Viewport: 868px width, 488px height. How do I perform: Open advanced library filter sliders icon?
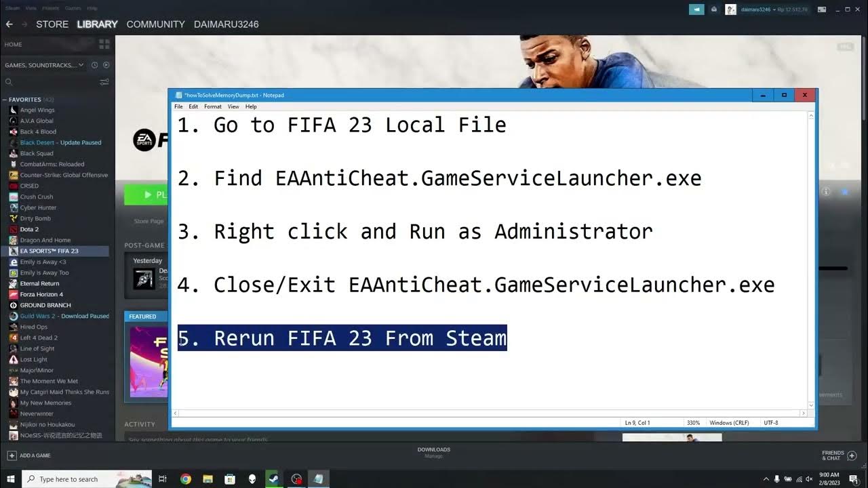[104, 82]
